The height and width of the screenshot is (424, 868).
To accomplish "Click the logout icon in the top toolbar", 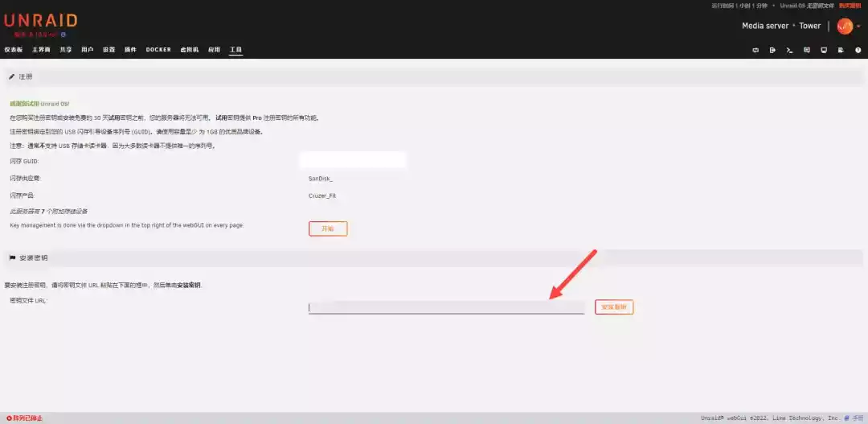I will click(x=772, y=50).
